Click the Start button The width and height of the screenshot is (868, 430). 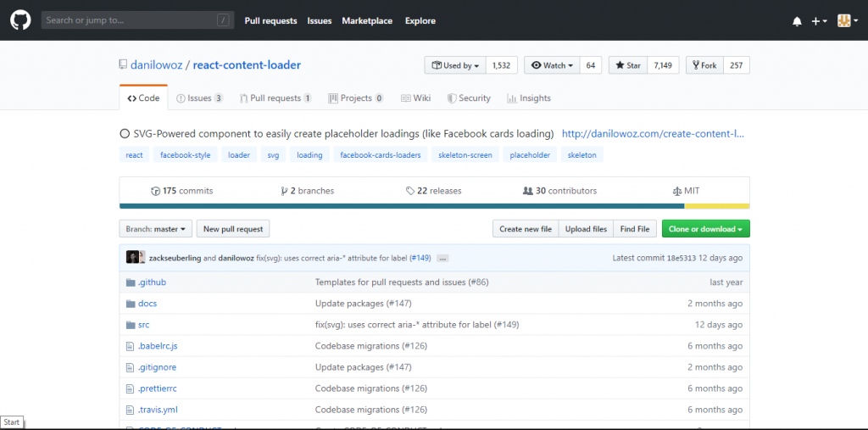coord(12,422)
